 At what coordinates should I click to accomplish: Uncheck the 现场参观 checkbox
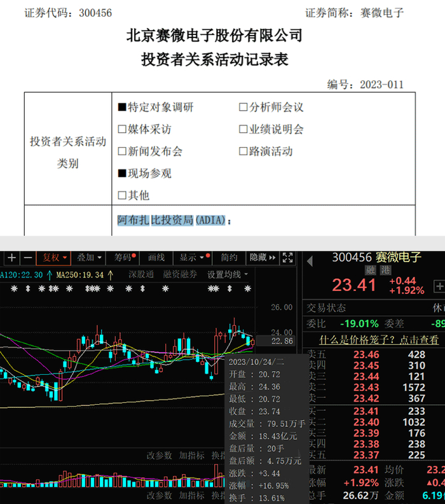[x=122, y=174]
